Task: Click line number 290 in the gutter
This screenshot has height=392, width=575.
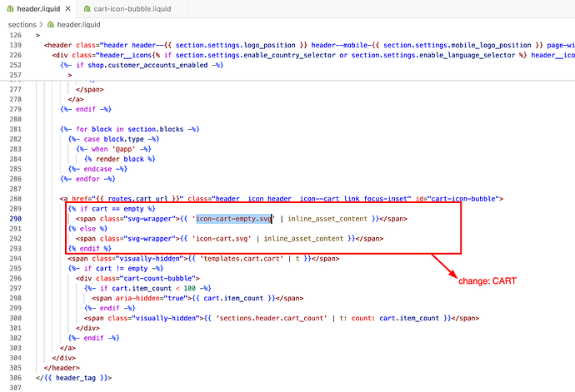Action: coord(15,219)
